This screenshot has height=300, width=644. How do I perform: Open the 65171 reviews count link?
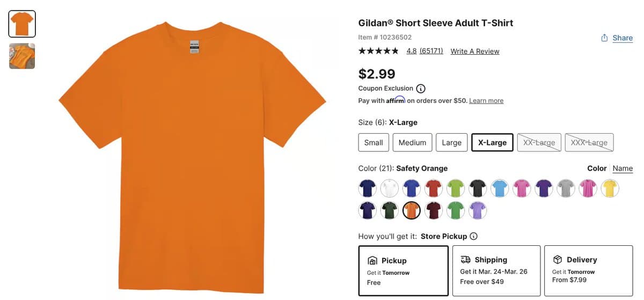(x=431, y=51)
